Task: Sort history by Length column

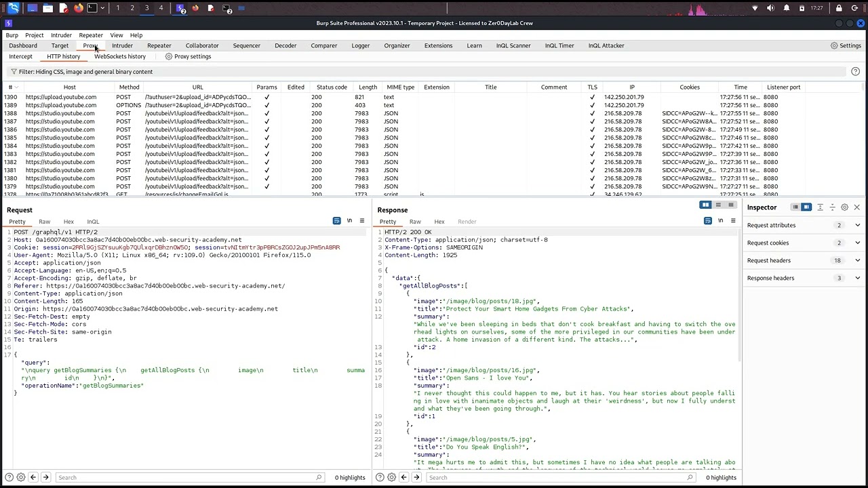Action: click(x=368, y=87)
